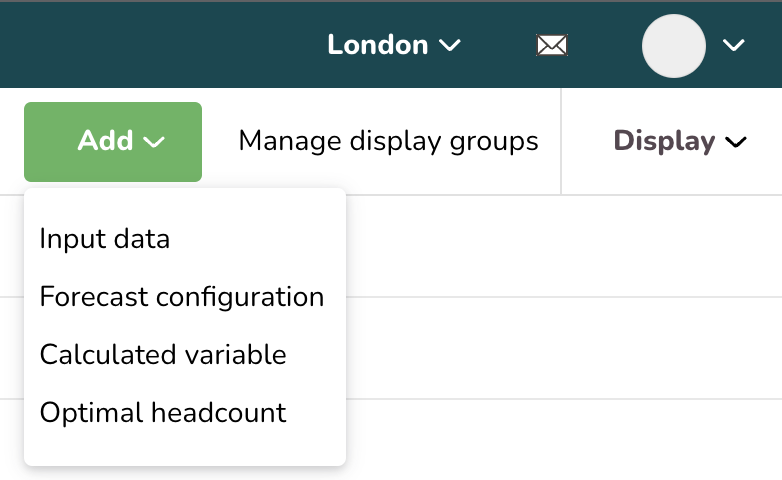The width and height of the screenshot is (782, 480).
Task: Expand the Display chevron arrow
Action: coord(736,142)
